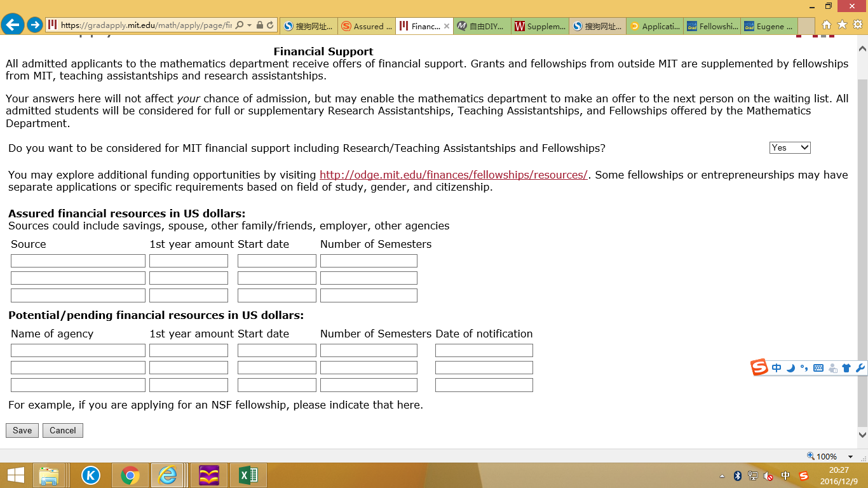Click the Bluetooth tray icon
Image resolution: width=868 pixels, height=488 pixels.
738,475
